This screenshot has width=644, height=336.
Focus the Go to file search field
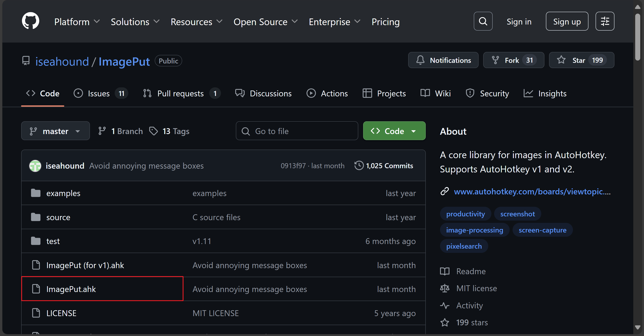pos(297,131)
